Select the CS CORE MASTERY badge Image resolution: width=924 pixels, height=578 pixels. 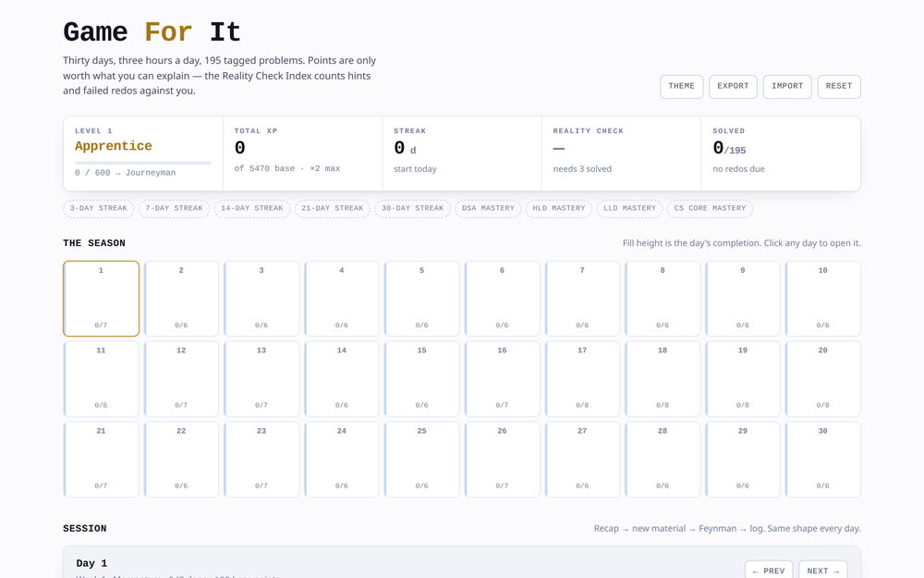click(710, 209)
